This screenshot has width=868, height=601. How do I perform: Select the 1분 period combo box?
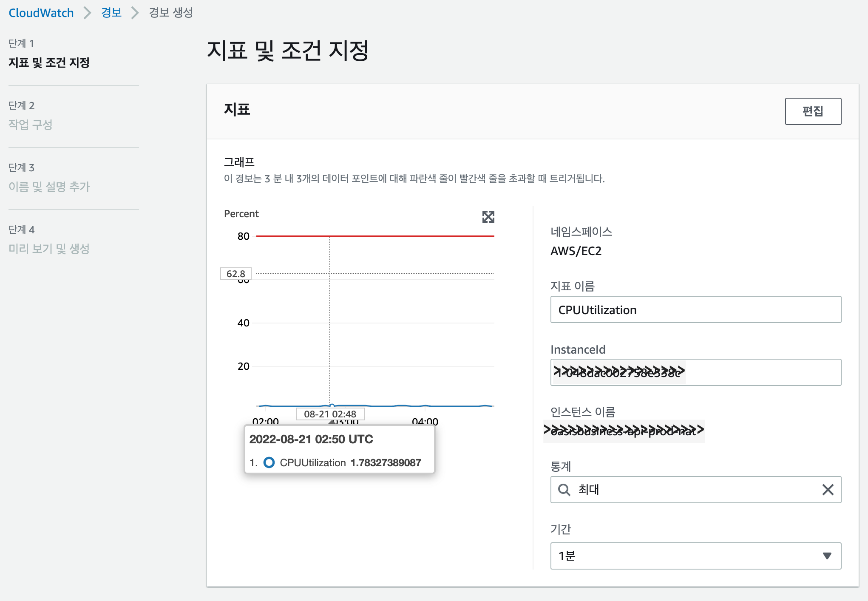point(689,556)
